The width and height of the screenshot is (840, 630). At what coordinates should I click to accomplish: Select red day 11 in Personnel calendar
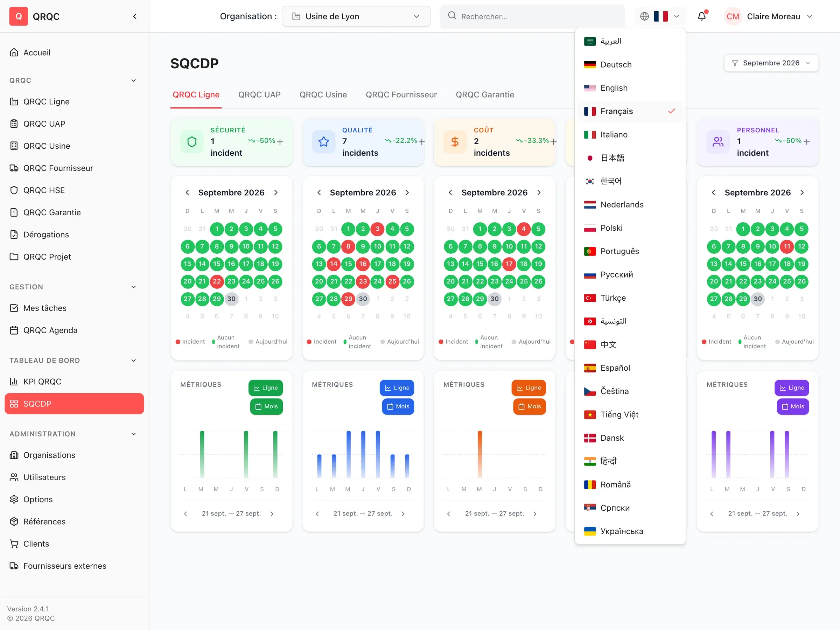point(787,246)
